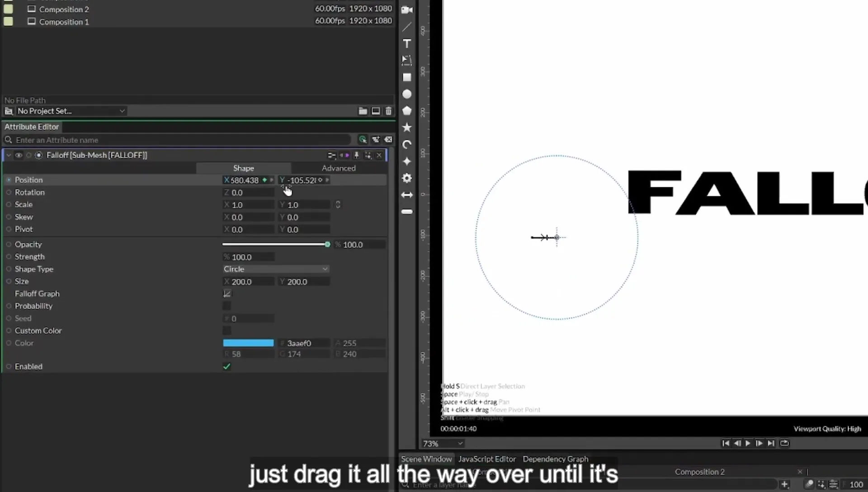This screenshot has height=492, width=868.
Task: Click the camera tool icon
Action: tap(407, 10)
